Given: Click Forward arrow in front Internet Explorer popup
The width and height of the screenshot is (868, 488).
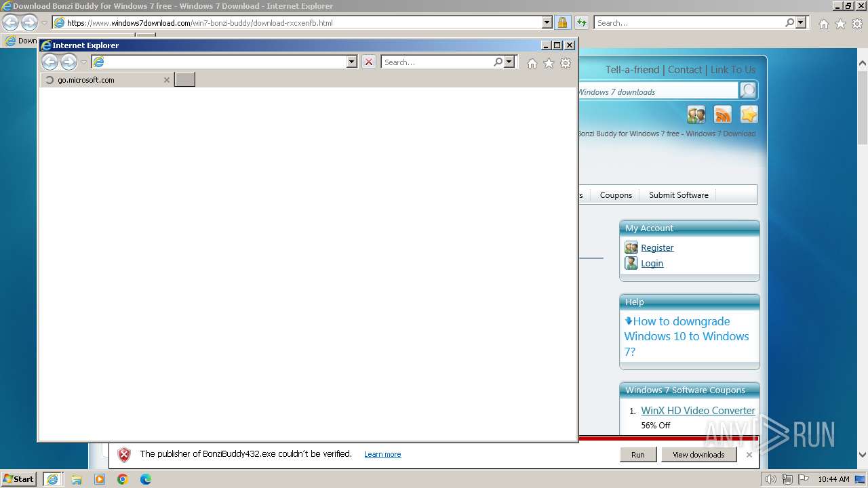Looking at the screenshot, I should tap(68, 62).
